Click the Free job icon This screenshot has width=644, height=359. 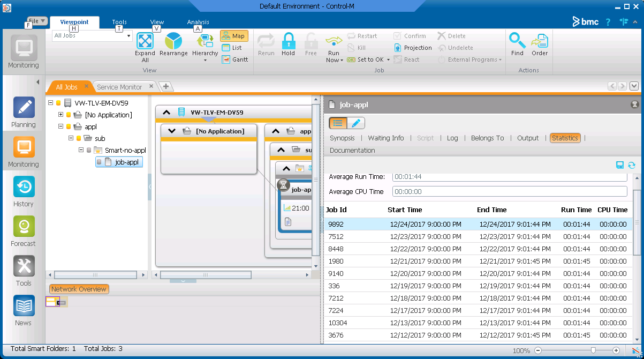click(x=311, y=41)
